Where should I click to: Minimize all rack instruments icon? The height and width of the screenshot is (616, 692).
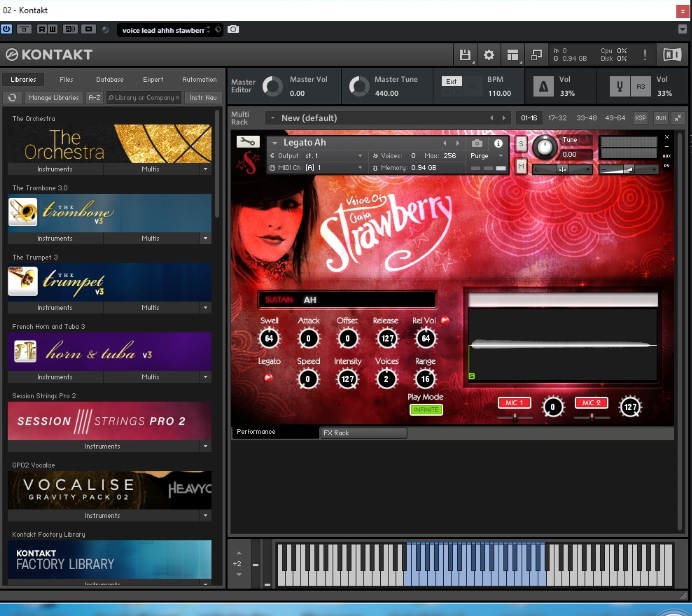(x=678, y=118)
